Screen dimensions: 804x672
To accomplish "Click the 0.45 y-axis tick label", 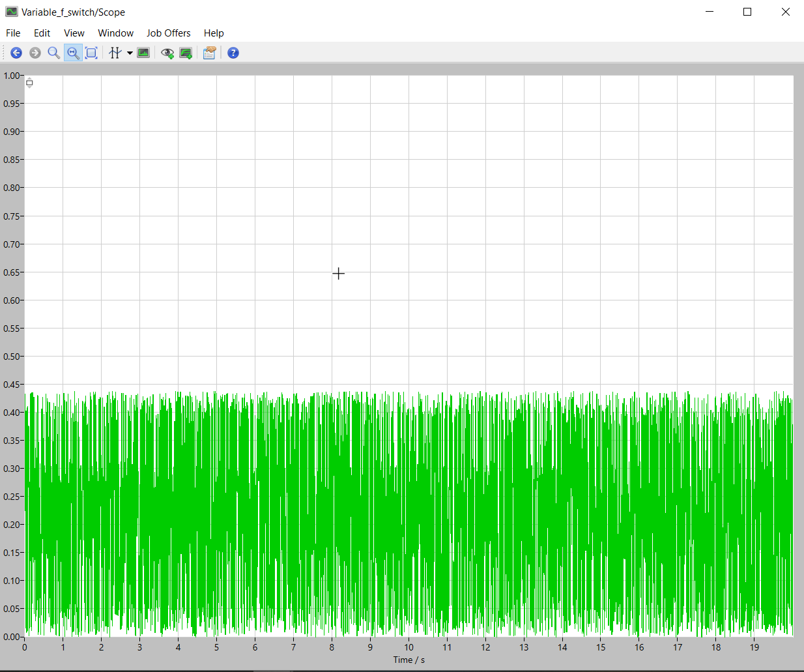I will [12, 385].
